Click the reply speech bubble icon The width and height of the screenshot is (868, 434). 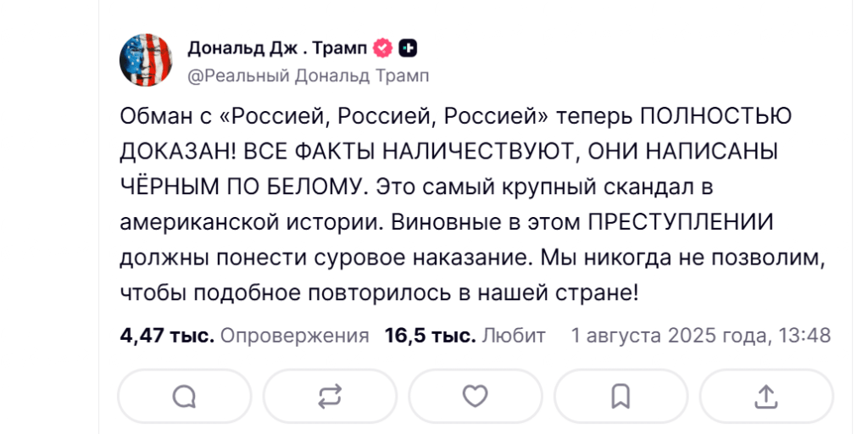[x=184, y=397]
